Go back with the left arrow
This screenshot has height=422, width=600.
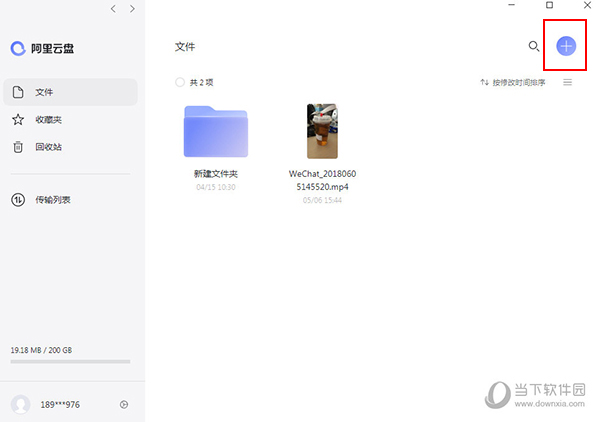coord(113,9)
